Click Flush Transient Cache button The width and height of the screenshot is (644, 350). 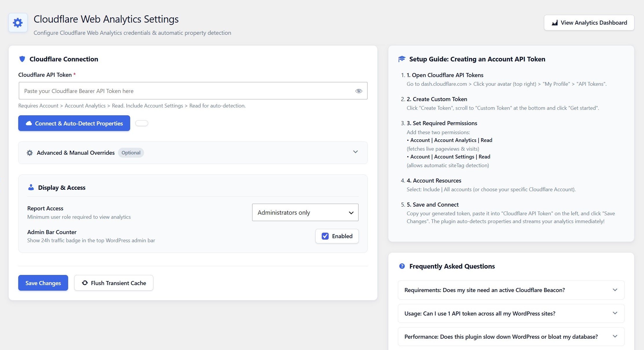coord(114,283)
